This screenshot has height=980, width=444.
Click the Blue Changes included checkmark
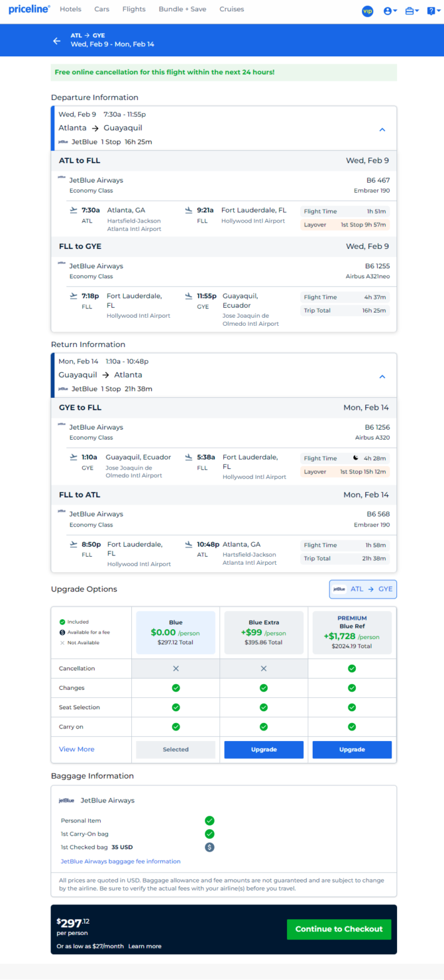[x=176, y=688]
